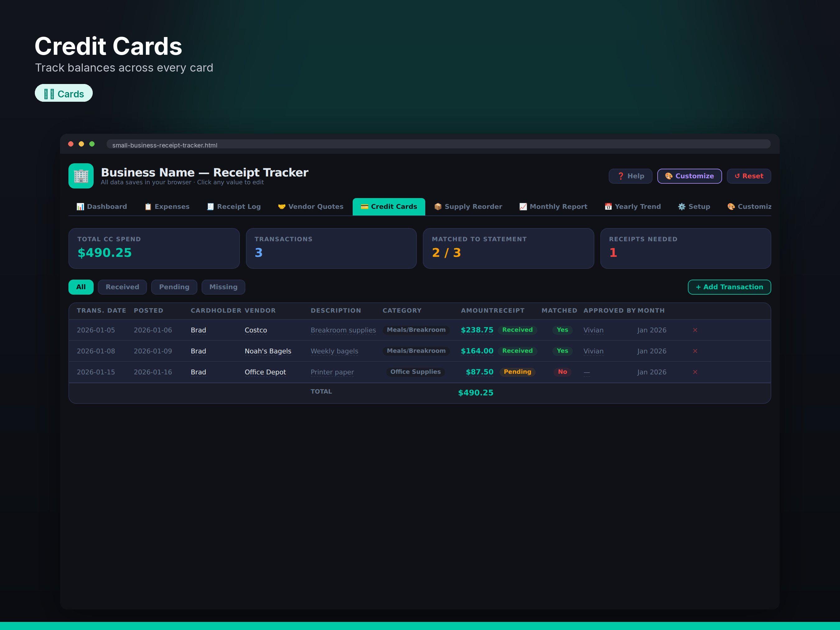Switch to the Expenses tab
Viewport: 840px width, 630px height.
167,207
